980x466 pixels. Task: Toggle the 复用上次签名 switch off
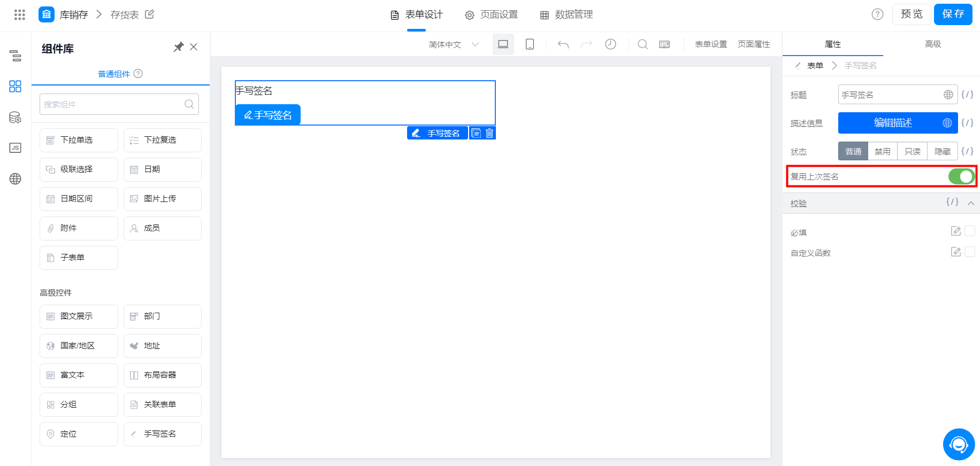click(x=961, y=176)
